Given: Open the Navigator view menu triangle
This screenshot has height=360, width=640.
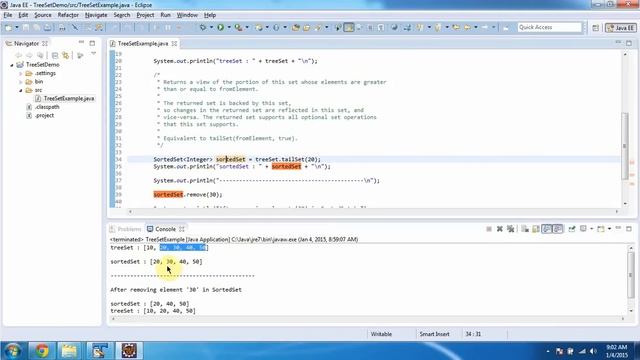Looking at the screenshot, I should click(x=93, y=54).
